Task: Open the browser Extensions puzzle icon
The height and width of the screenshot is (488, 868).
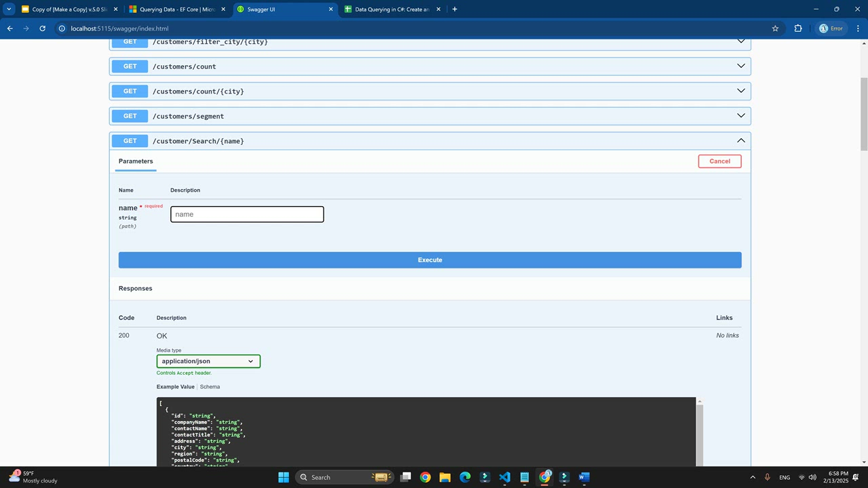Action: [x=797, y=28]
